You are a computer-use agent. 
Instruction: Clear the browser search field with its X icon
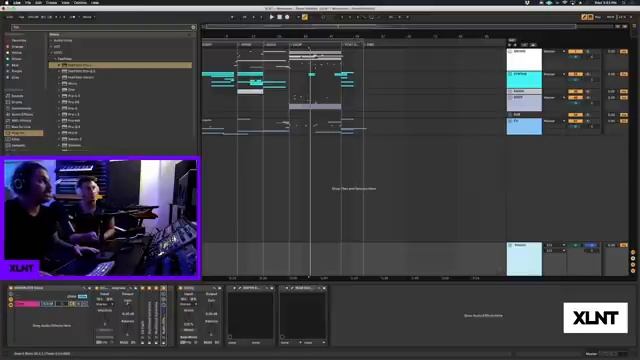coord(193,27)
